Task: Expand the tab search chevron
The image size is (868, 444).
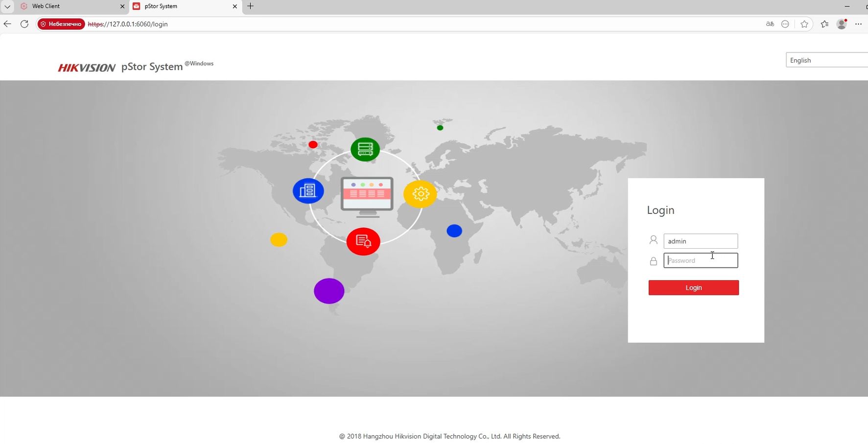Action: tap(7, 6)
